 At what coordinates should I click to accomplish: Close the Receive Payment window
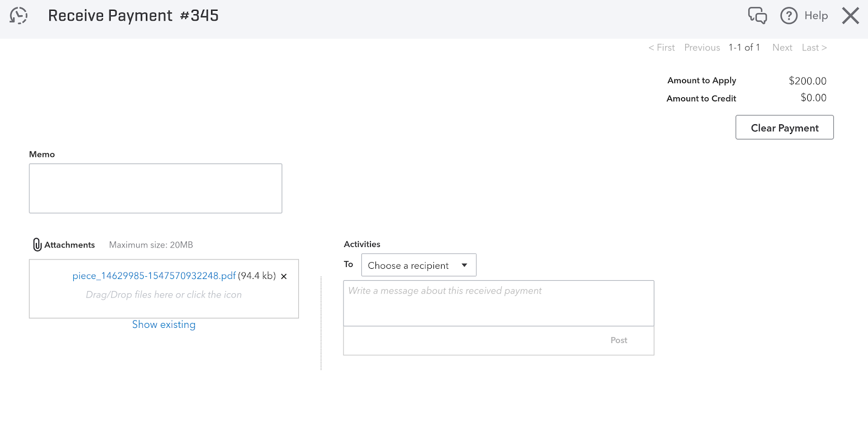tap(851, 16)
